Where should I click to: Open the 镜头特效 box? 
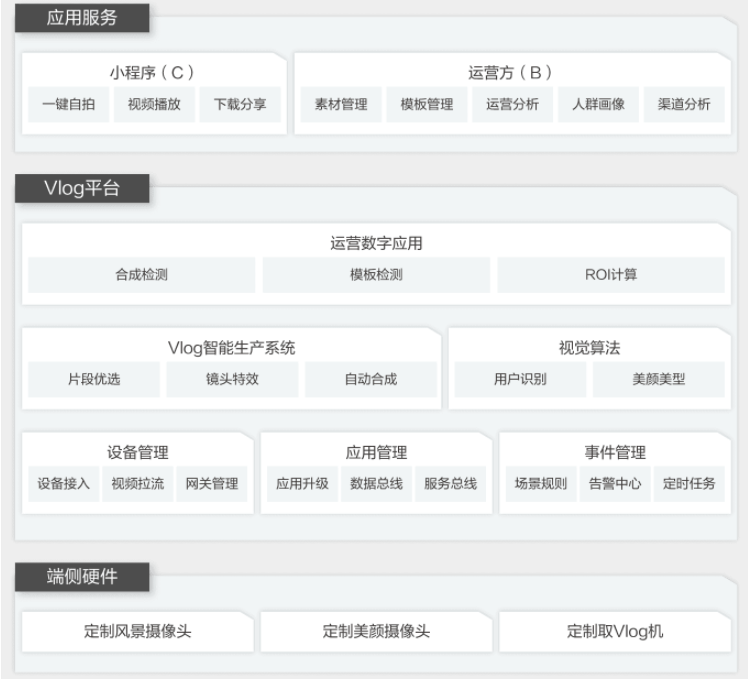[232, 379]
